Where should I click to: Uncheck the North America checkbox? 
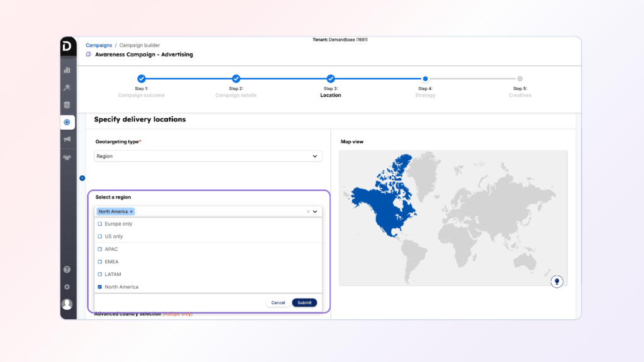(99, 287)
